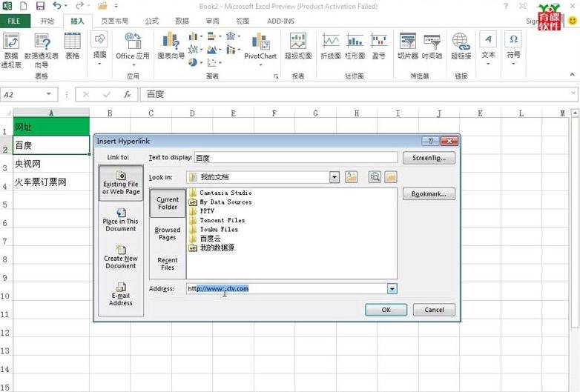Open the recommended PivotTables icon
This screenshot has width=580, height=392.
tap(42, 50)
